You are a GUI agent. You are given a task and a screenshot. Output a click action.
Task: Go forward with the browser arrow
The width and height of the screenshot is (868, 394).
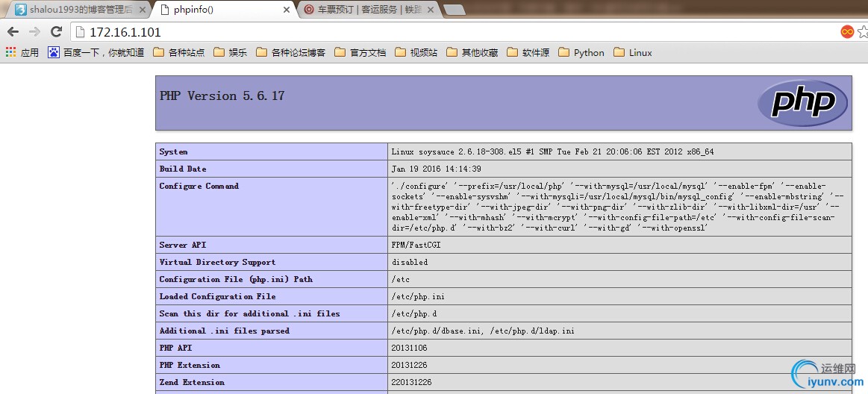[34, 32]
